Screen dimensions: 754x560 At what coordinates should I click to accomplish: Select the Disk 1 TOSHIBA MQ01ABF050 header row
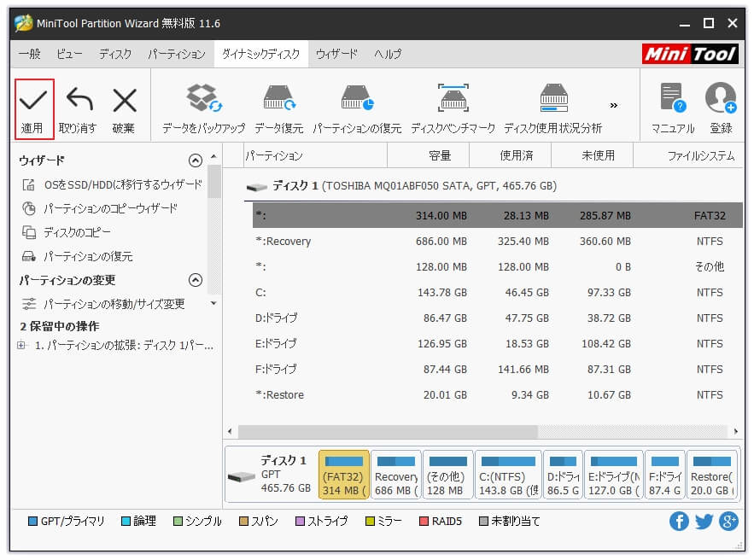pyautogui.click(x=494, y=186)
